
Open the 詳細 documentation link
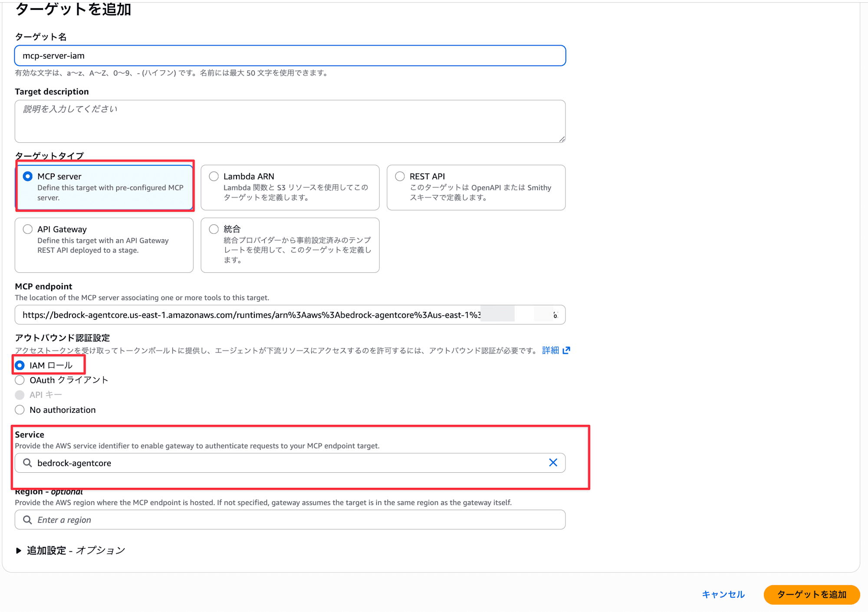pyautogui.click(x=550, y=350)
